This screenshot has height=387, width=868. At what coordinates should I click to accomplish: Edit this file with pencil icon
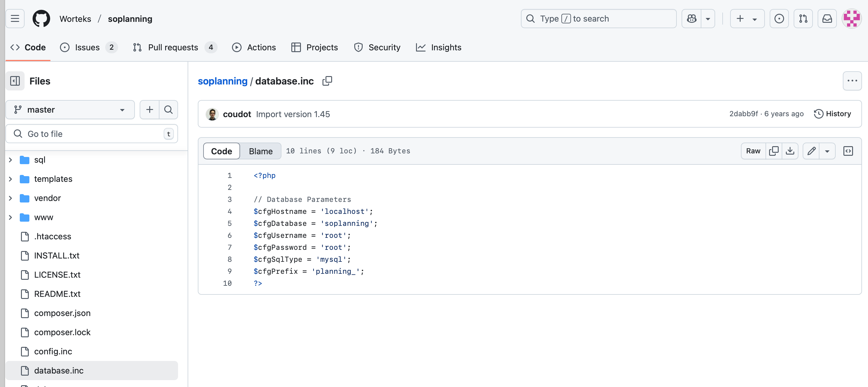click(811, 151)
